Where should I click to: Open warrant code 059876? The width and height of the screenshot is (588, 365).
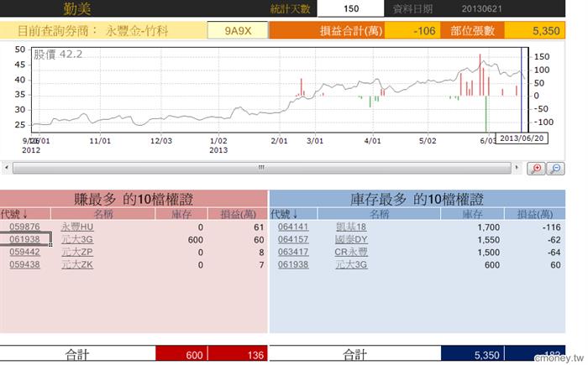coord(25,227)
